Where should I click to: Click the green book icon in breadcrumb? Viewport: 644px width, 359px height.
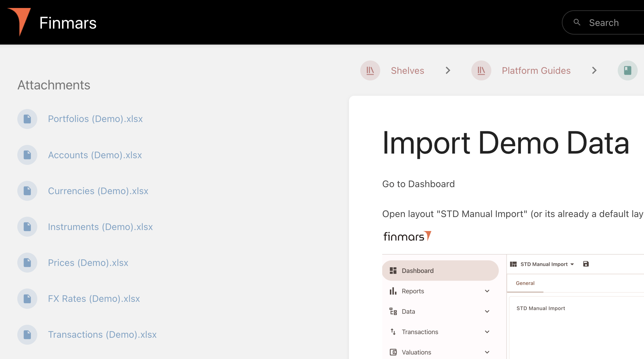coord(627,70)
